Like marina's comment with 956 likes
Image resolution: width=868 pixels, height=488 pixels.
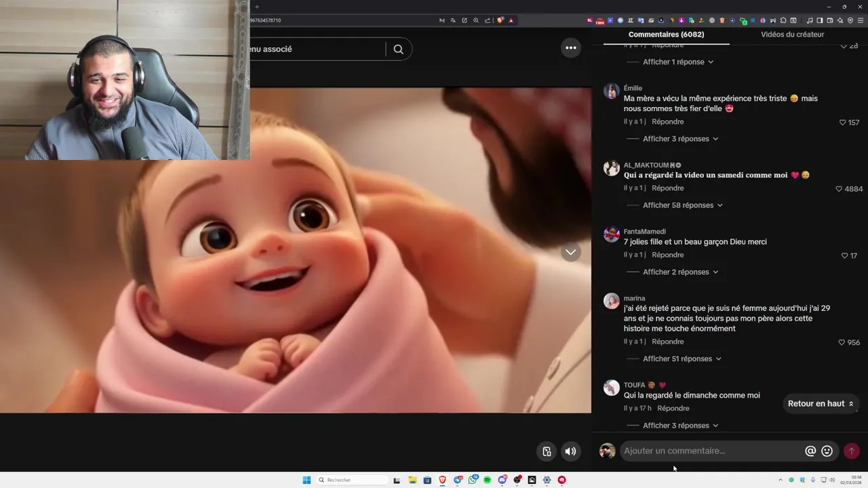[x=842, y=343]
